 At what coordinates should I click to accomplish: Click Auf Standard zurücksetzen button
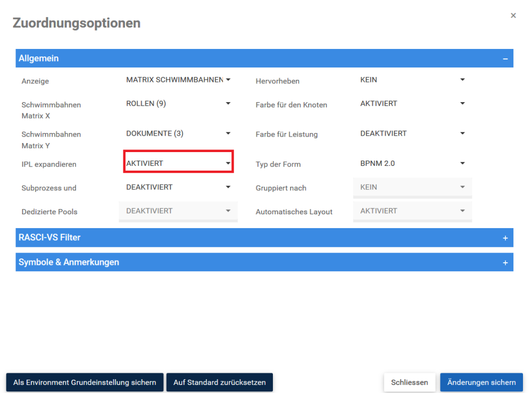point(220,382)
